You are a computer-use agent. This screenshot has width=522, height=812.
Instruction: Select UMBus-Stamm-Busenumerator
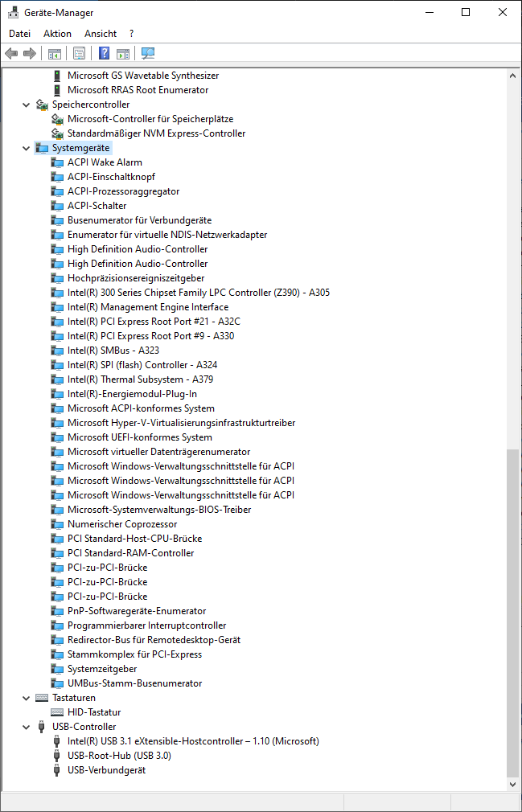(x=134, y=683)
